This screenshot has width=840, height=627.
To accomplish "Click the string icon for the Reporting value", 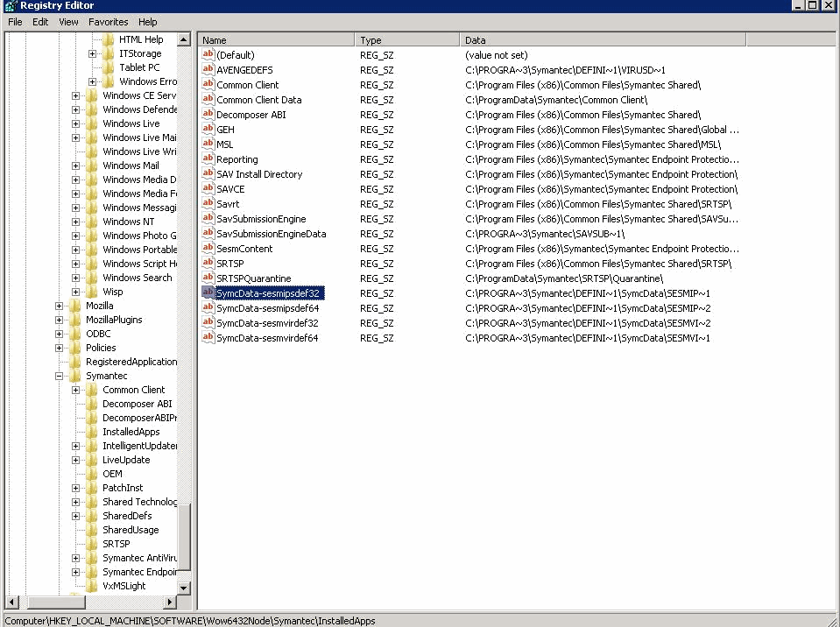I will click(x=208, y=159).
